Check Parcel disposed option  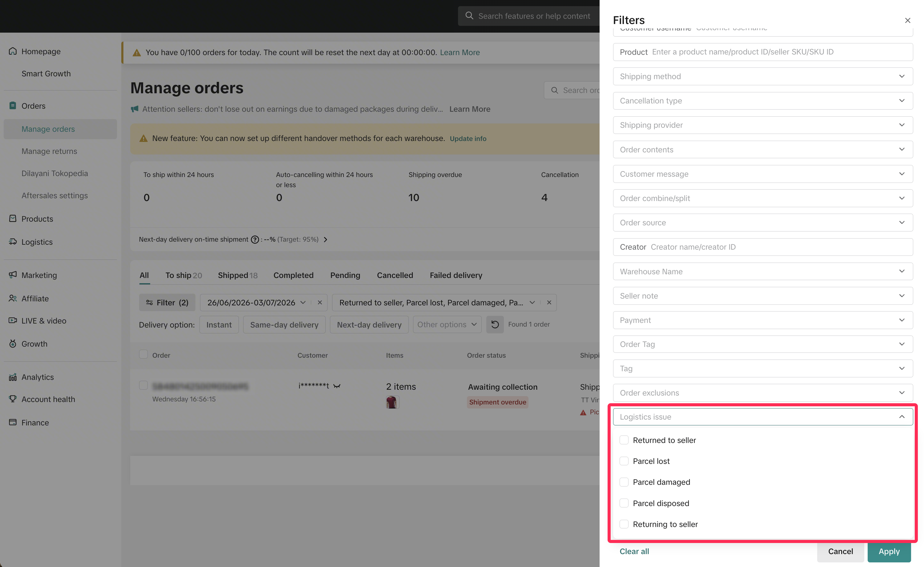pos(624,503)
